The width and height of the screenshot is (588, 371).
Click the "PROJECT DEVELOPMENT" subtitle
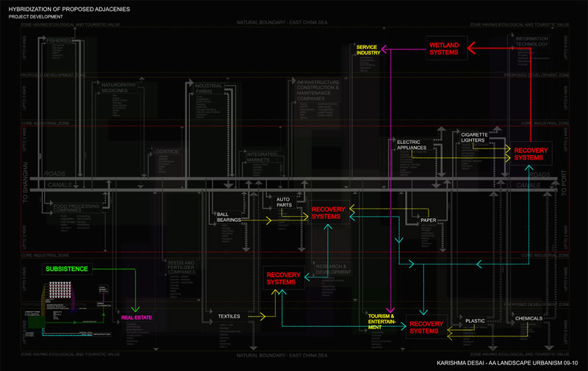coord(35,17)
